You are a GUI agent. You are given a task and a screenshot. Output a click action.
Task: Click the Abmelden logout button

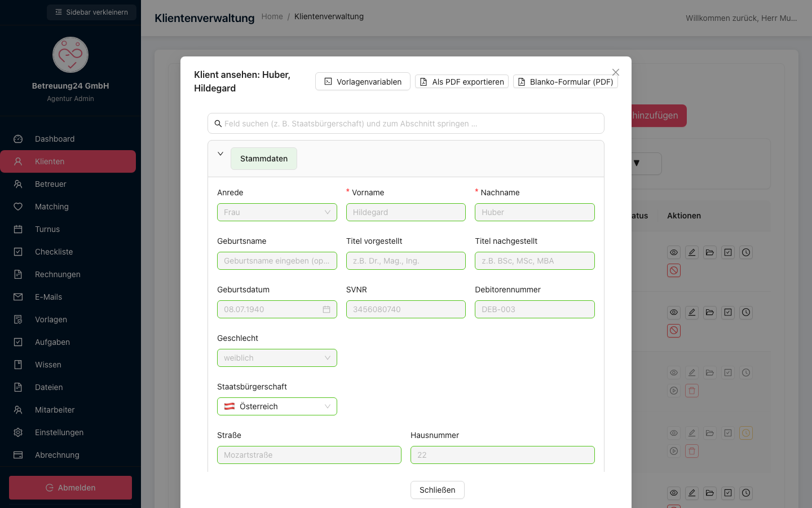70,488
